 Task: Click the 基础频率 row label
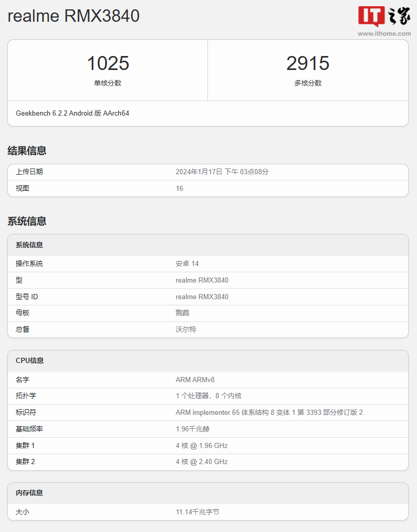click(x=29, y=429)
